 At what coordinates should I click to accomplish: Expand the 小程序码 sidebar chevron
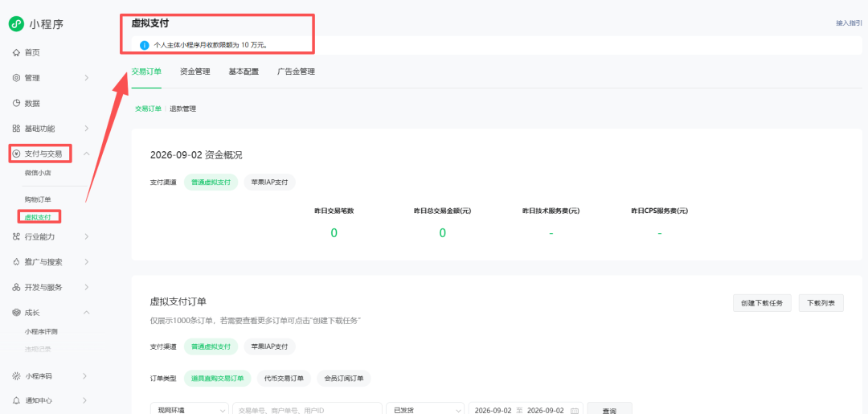point(84,375)
